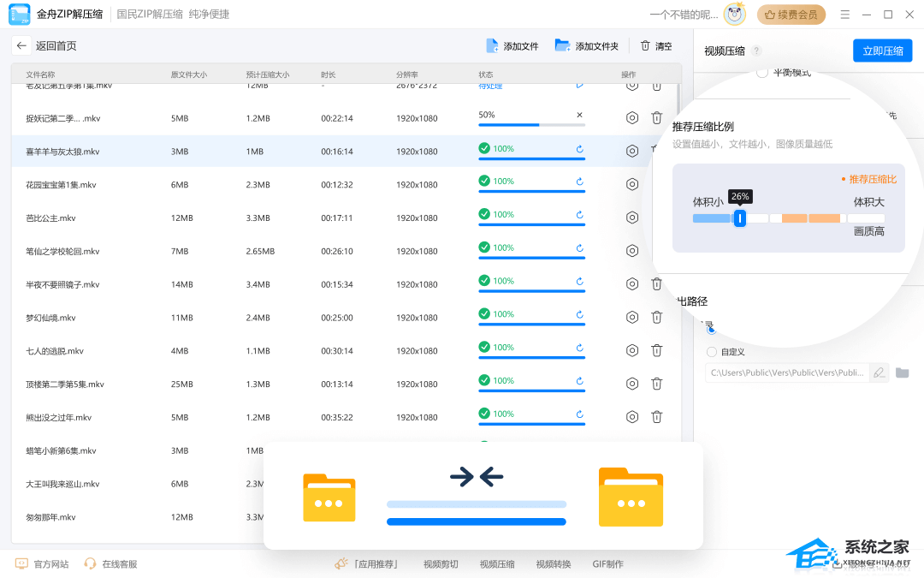Image resolution: width=924 pixels, height=578 pixels.
Task: Select the 自定义 output path radio button
Action: pos(712,352)
